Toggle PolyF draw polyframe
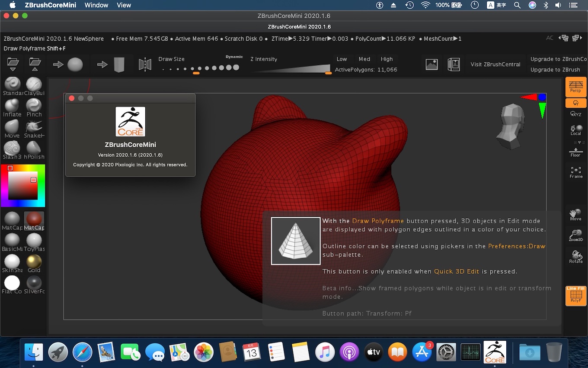Image resolution: width=588 pixels, height=368 pixels. click(x=576, y=296)
